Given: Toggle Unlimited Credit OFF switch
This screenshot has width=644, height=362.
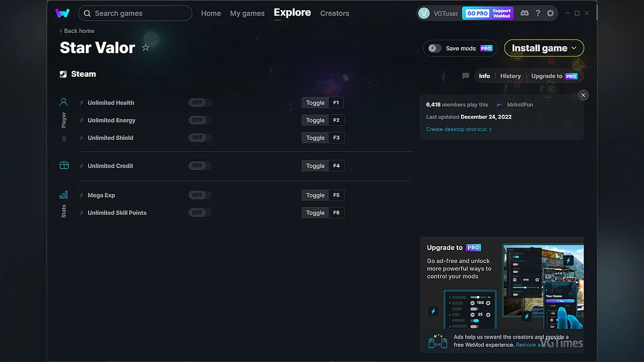Looking at the screenshot, I should 200,166.
